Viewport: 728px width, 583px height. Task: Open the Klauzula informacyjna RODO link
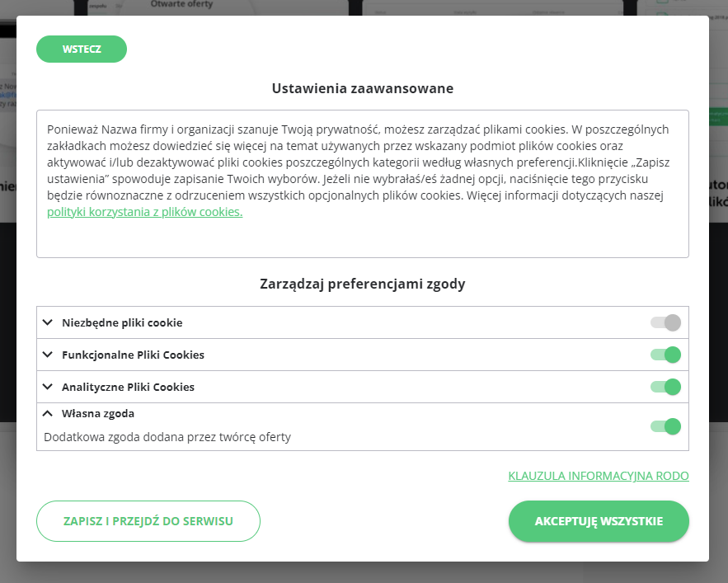click(x=599, y=476)
